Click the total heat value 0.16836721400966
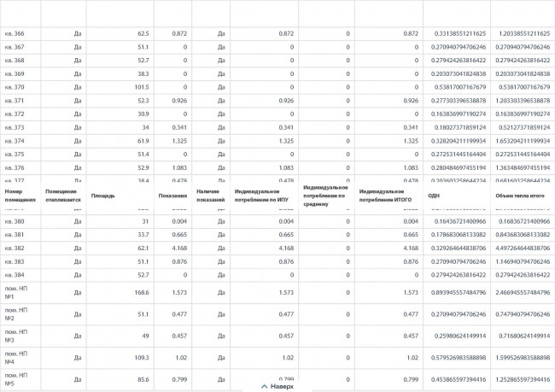Viewport: 555px width, 392px height. tap(524, 221)
